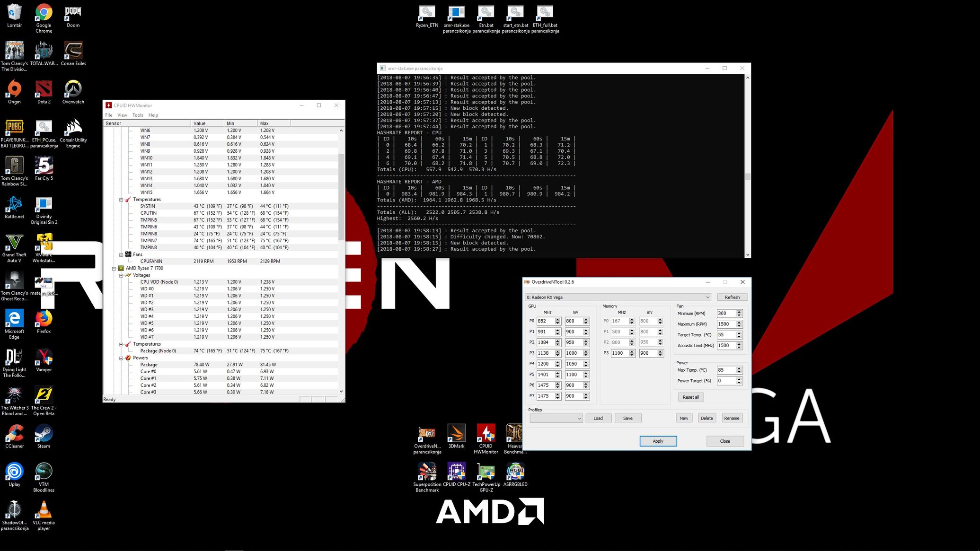The image size is (980, 551).
Task: Click the Delete profile button
Action: point(706,418)
